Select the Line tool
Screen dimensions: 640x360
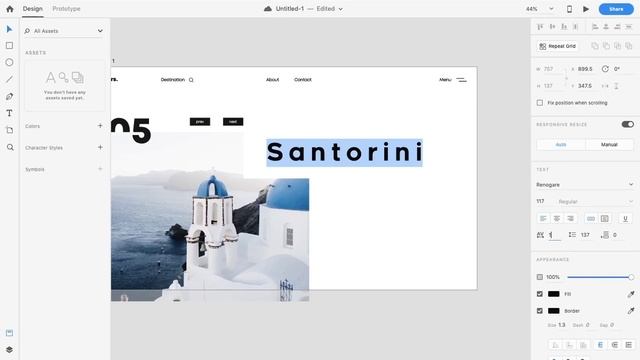[9, 79]
